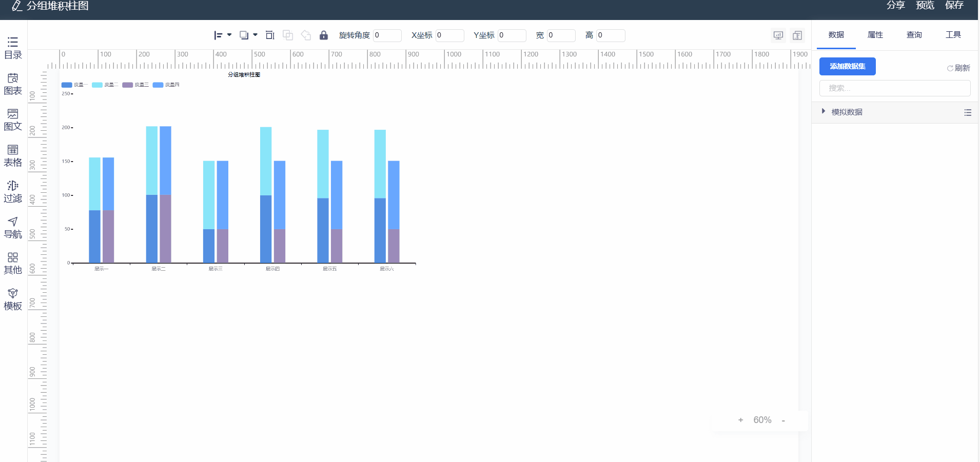Click the group elements icon

coord(288,35)
